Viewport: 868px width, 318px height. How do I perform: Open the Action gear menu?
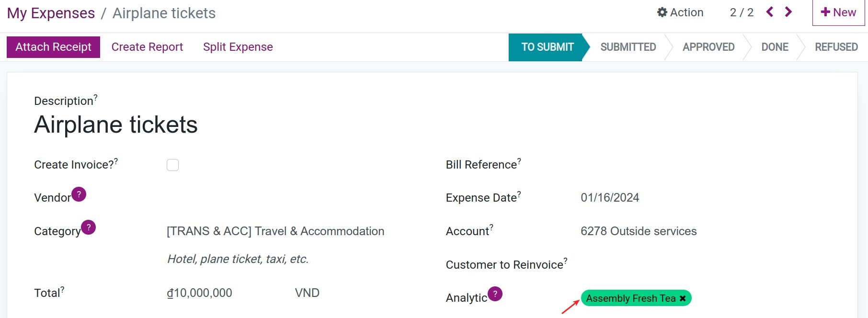(680, 12)
